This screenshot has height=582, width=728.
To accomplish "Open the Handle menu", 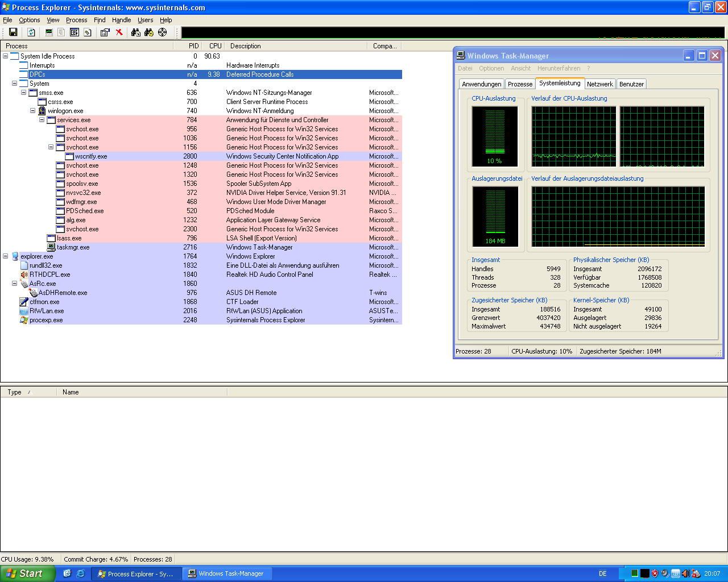I will click(122, 20).
